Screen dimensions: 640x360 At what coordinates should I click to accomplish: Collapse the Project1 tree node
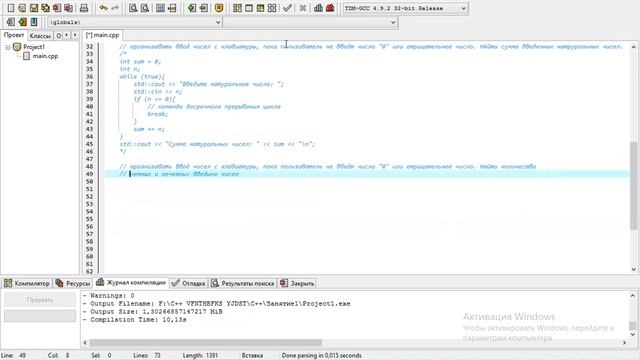(x=7, y=47)
